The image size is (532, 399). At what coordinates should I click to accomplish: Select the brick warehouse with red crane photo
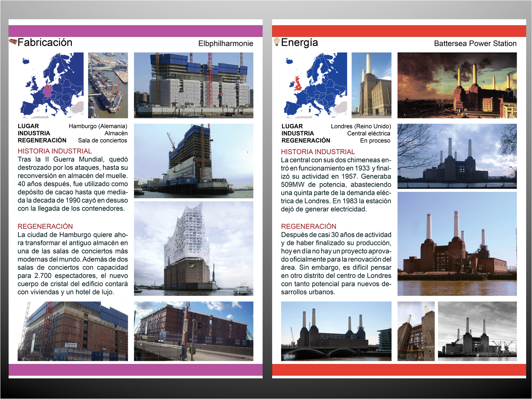(73, 331)
